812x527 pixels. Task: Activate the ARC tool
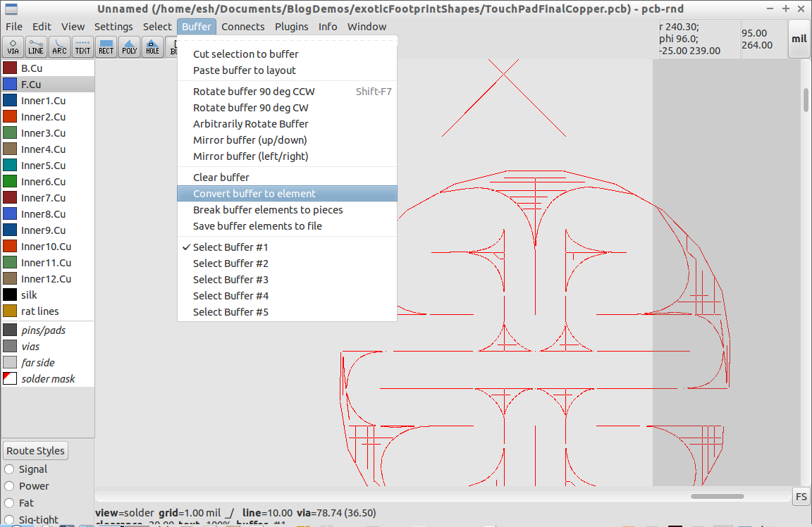59,47
